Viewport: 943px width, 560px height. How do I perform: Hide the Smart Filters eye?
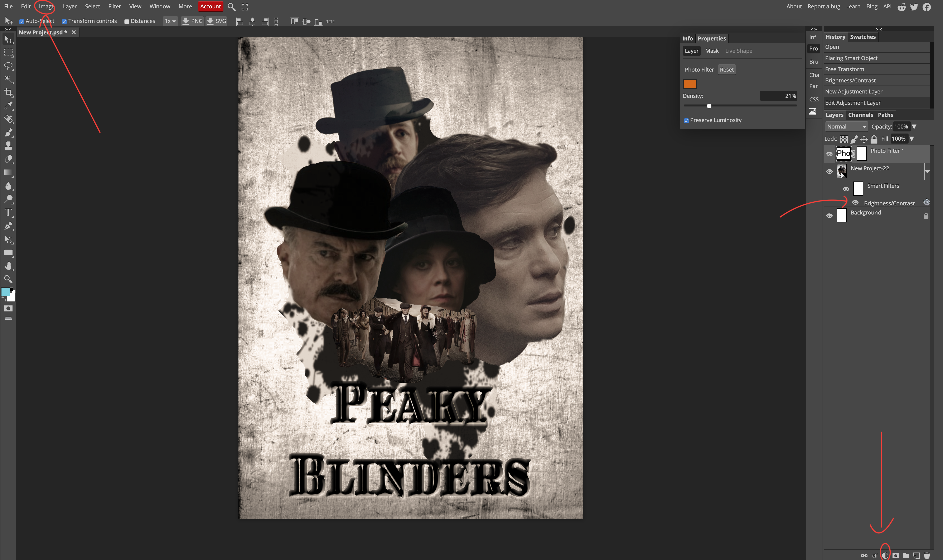[x=846, y=189]
